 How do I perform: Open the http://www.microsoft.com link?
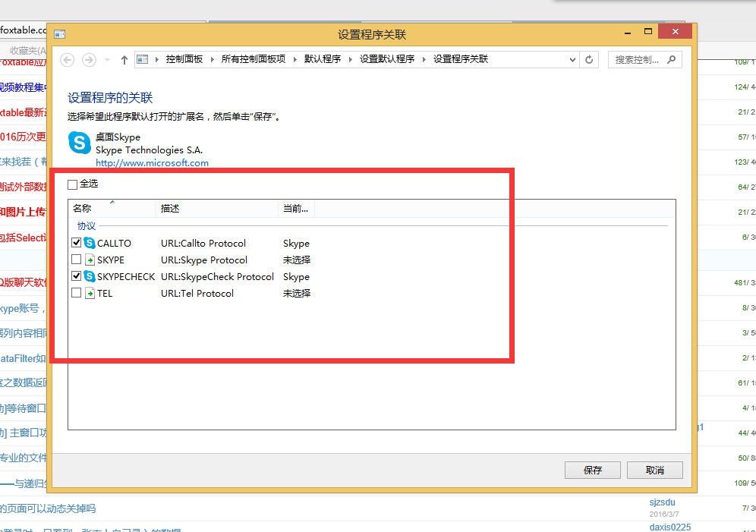pos(152,163)
